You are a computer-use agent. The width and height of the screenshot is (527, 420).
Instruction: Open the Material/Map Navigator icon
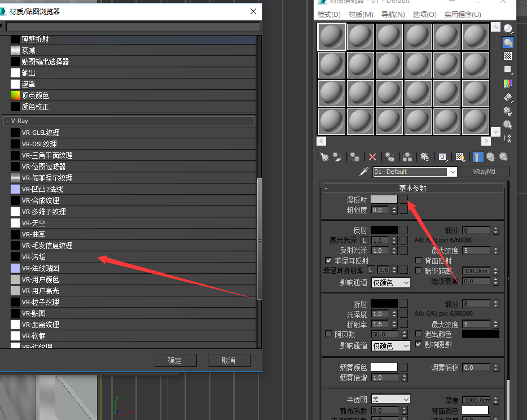[x=508, y=138]
